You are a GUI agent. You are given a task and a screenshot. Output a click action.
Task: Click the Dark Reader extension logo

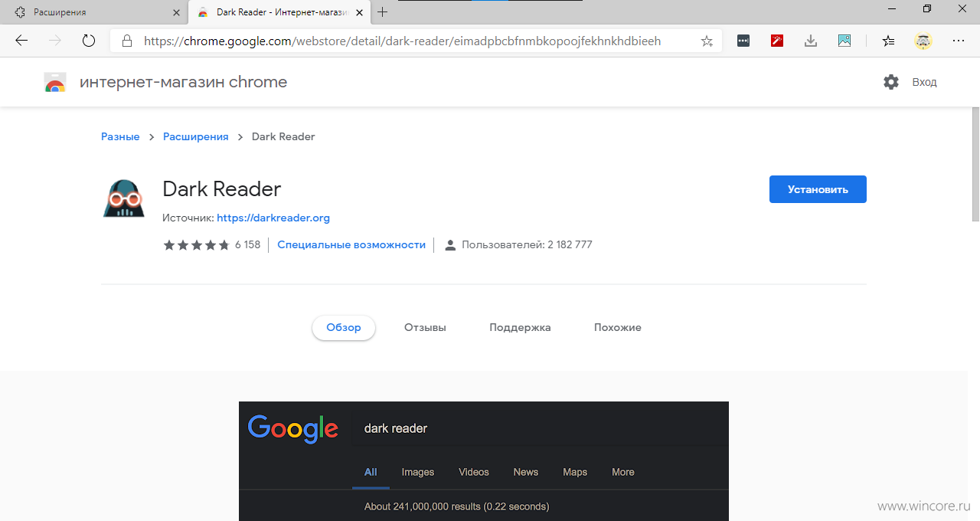(123, 198)
